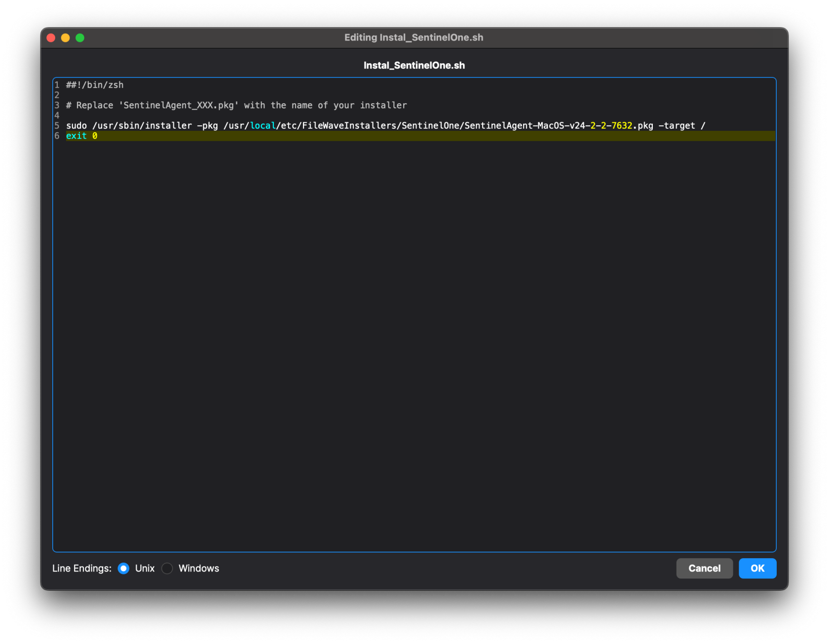This screenshot has height=644, width=829.
Task: Click the 'exit 0' line
Action: [x=82, y=136]
